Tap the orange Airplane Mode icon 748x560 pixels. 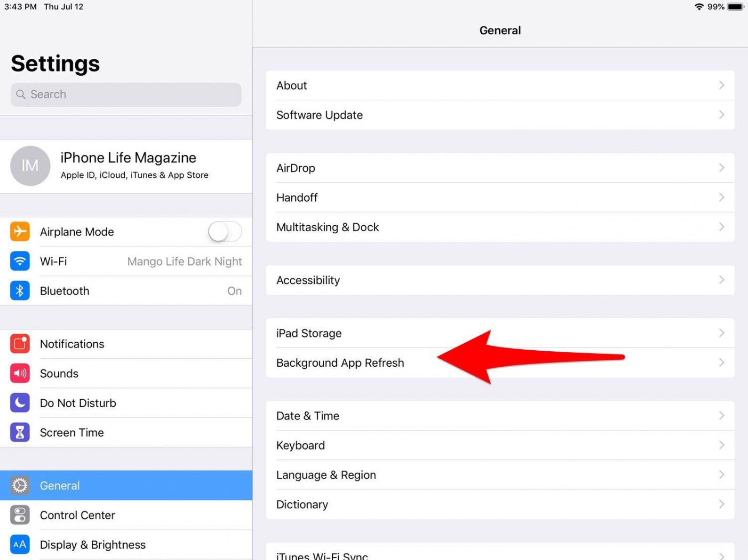click(20, 231)
